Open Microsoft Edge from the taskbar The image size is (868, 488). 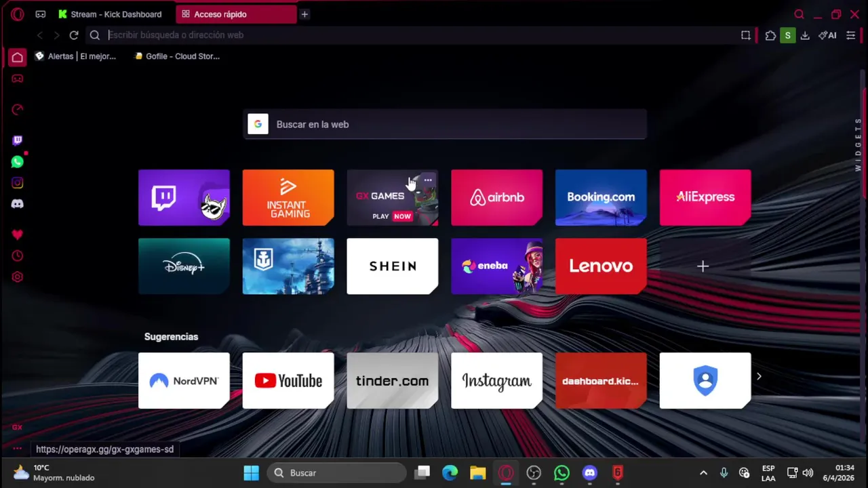pos(450,473)
